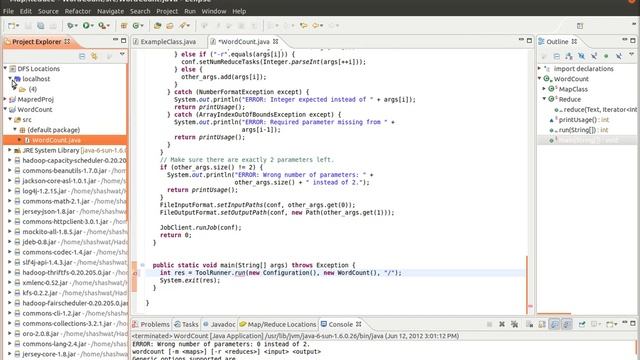Expand the MapredProj project
Image resolution: width=640 pixels, height=360 pixels.
tap(5, 99)
